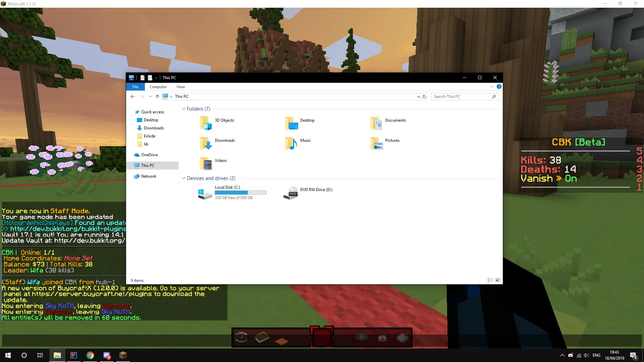Viewport: 644px width, 362px height.
Task: Click the Up directory arrow
Action: [157, 97]
